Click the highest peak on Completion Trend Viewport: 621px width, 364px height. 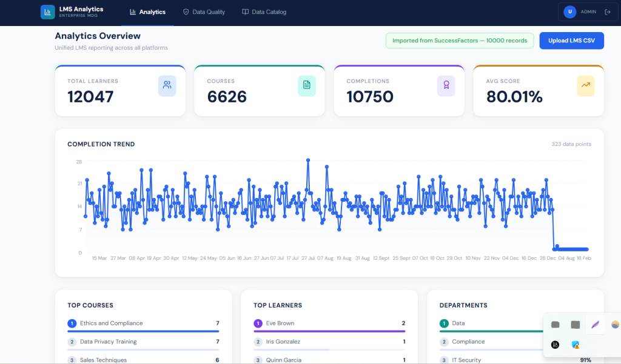click(308, 160)
